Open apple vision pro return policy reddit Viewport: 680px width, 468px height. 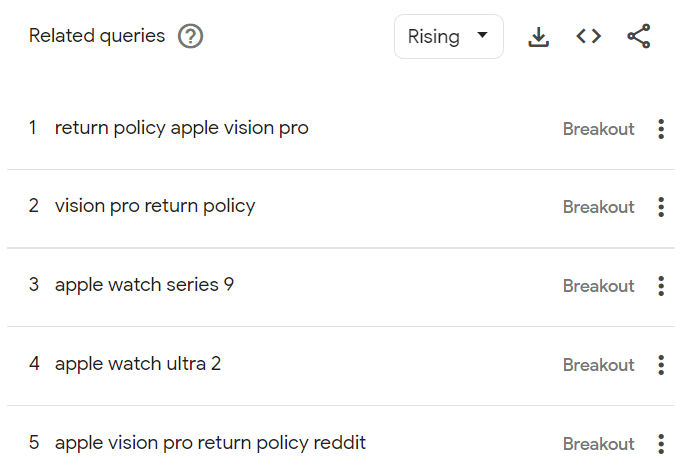[210, 443]
